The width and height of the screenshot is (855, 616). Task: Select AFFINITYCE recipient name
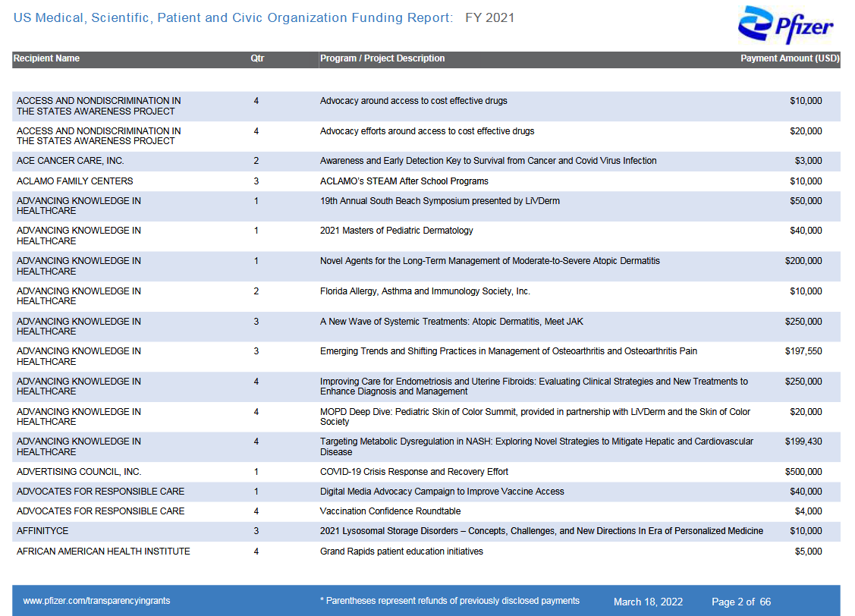[42, 531]
